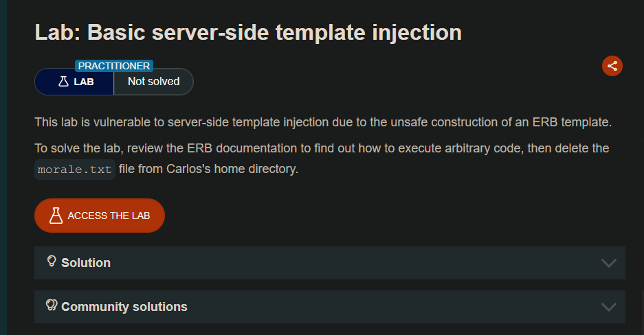The height and width of the screenshot is (335, 644).
Task: Click the "This lab is vulnerable" paragraph
Action: 323,123
